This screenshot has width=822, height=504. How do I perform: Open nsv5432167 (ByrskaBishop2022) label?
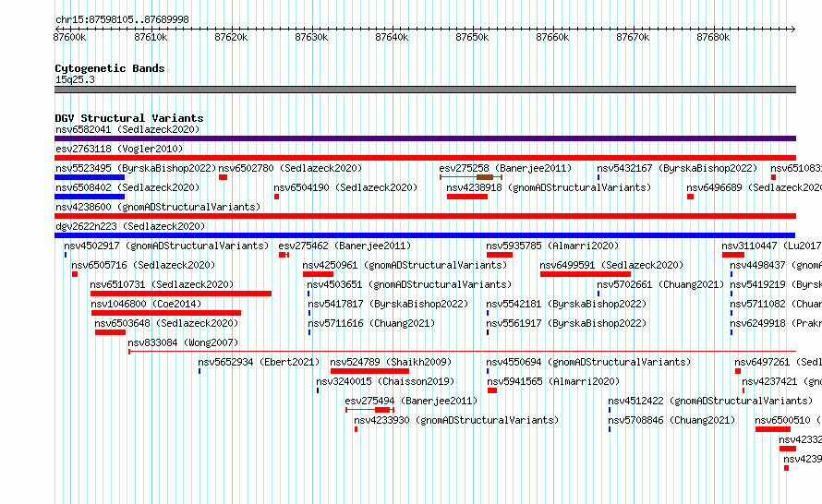(x=677, y=168)
